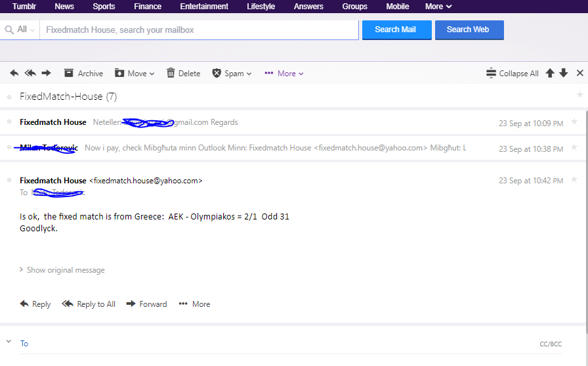Toggle unread dot for 10:09 PM message
This screenshot has width=588, height=366.
coord(9,122)
